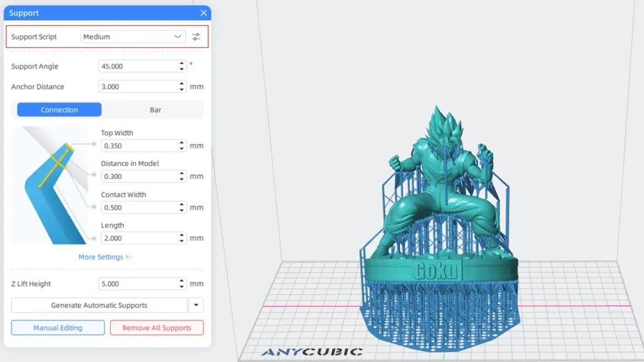Click Generate Automatic Supports button

[x=99, y=305]
